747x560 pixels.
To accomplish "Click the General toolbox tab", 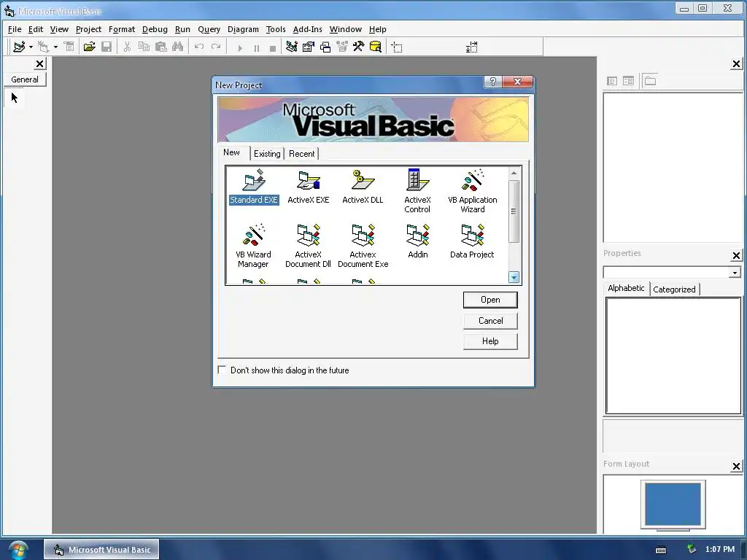I will (25, 79).
